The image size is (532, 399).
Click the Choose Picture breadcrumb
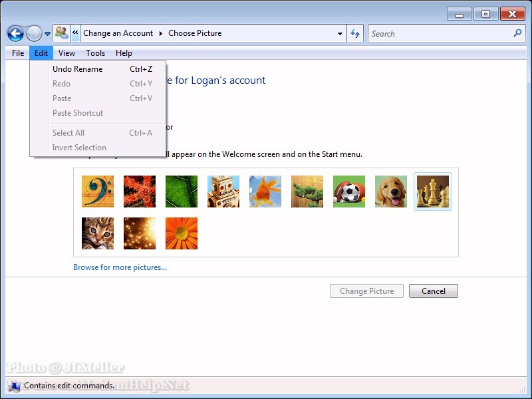[195, 33]
